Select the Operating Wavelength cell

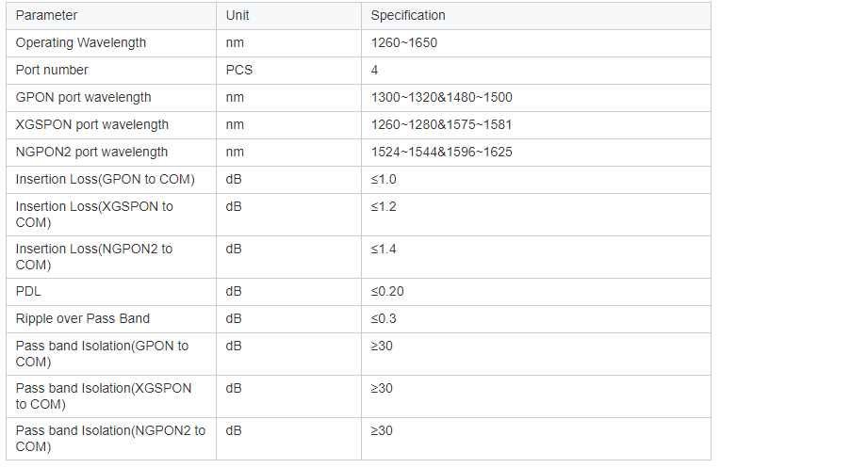click(81, 42)
